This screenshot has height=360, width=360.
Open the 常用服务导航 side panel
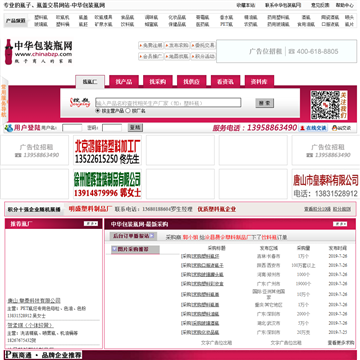tap(4, 100)
